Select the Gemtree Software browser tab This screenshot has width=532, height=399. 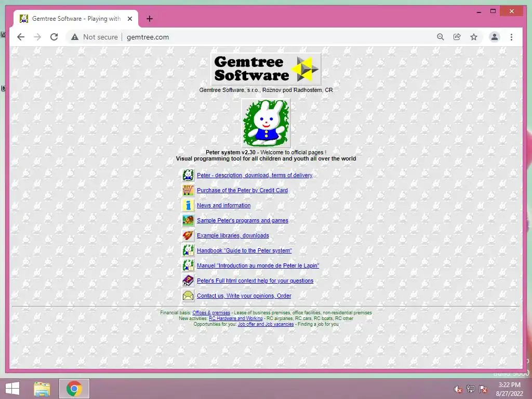tap(76, 19)
